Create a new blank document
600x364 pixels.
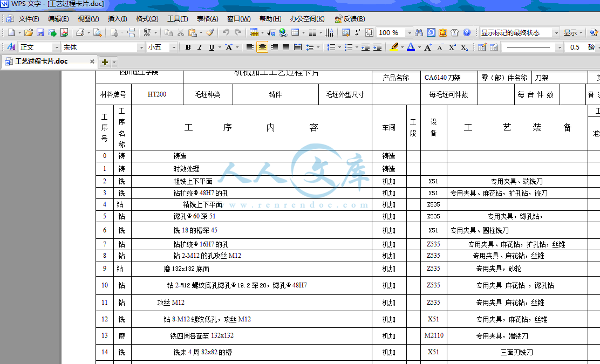click(11, 32)
